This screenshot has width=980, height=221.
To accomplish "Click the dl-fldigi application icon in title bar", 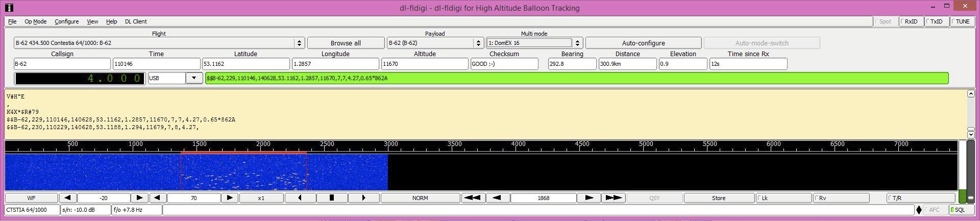I will [x=8, y=8].
